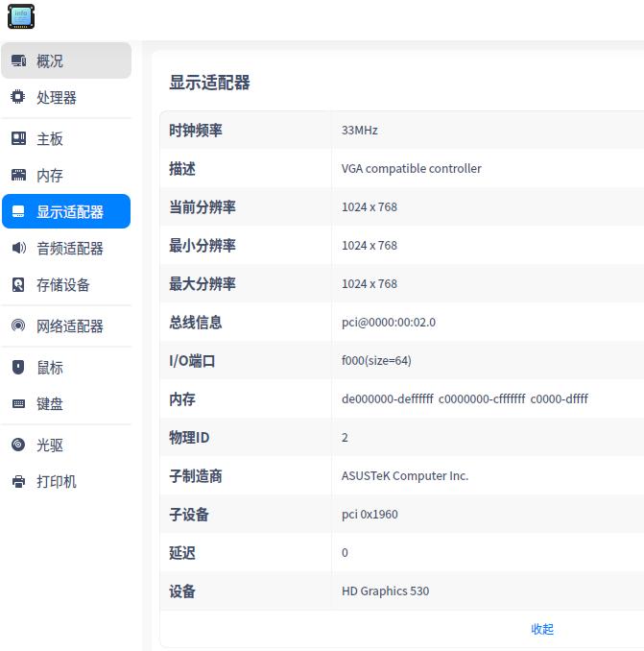
Task: Click the 物理ID value 2
Action: point(345,437)
